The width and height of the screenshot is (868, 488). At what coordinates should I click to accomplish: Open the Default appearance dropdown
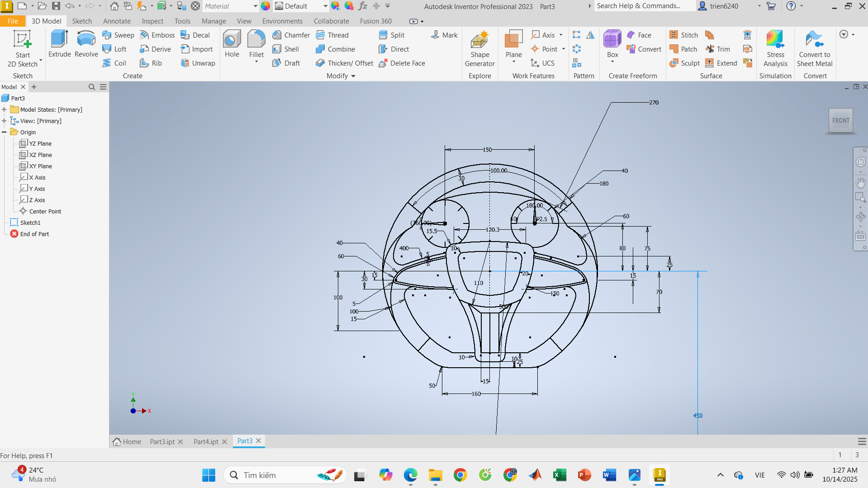click(325, 6)
